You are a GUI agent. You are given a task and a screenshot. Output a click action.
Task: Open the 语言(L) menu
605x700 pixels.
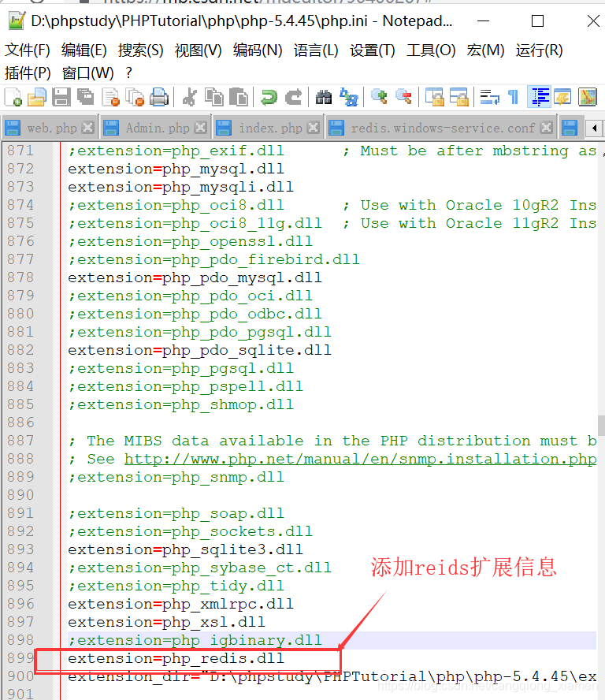(316, 50)
